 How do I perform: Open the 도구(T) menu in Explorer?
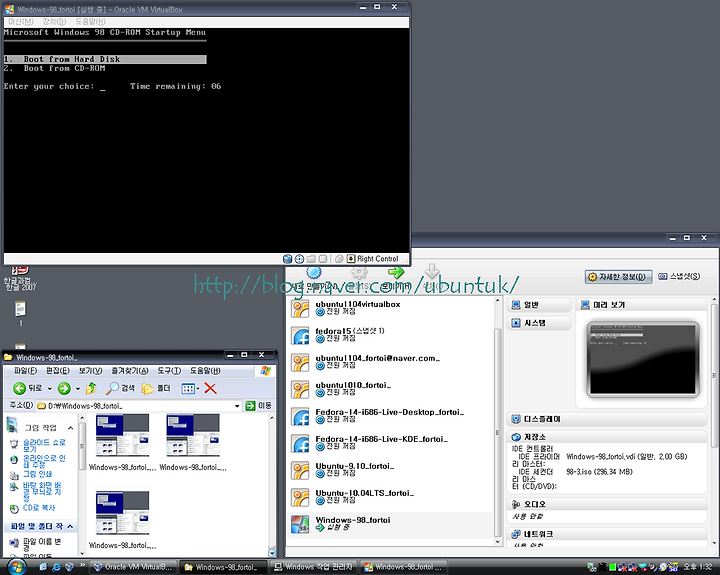pos(169,371)
